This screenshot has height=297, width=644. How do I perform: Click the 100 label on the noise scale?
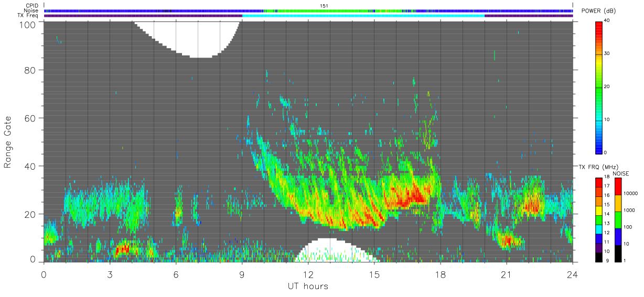pyautogui.click(x=627, y=227)
